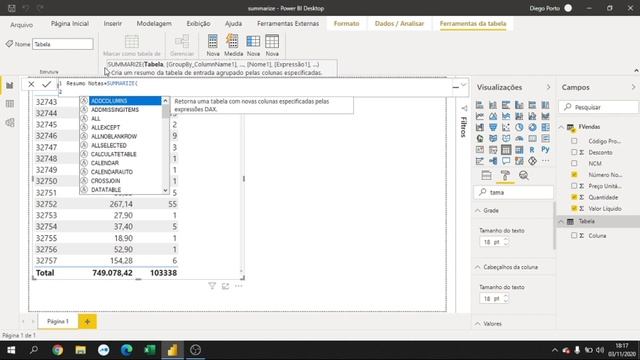Check the Coluna field

(x=574, y=236)
